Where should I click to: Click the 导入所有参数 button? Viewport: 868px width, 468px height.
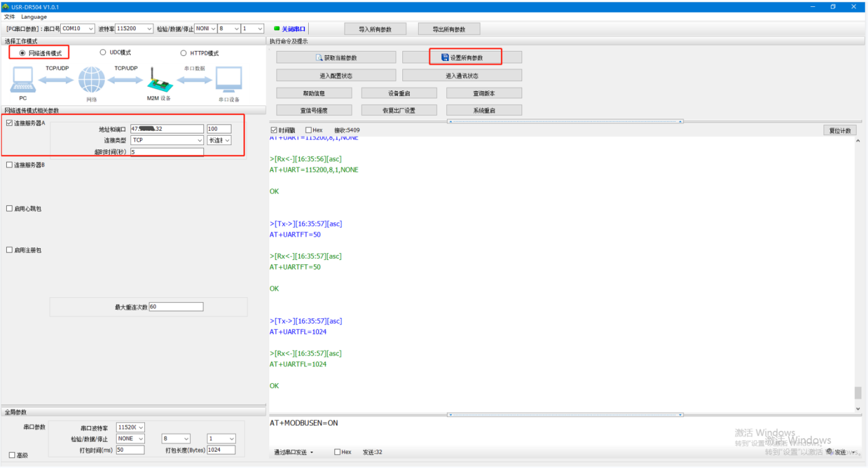[x=375, y=30]
